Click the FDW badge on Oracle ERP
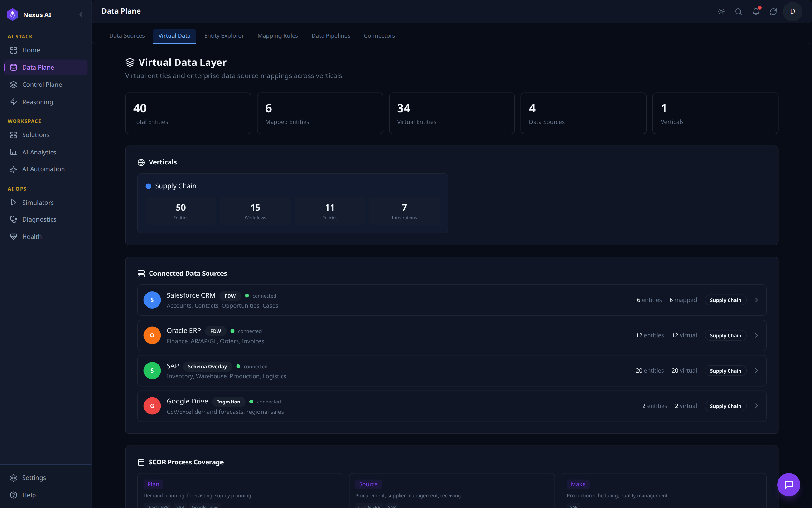The image size is (812, 508). 216,331
